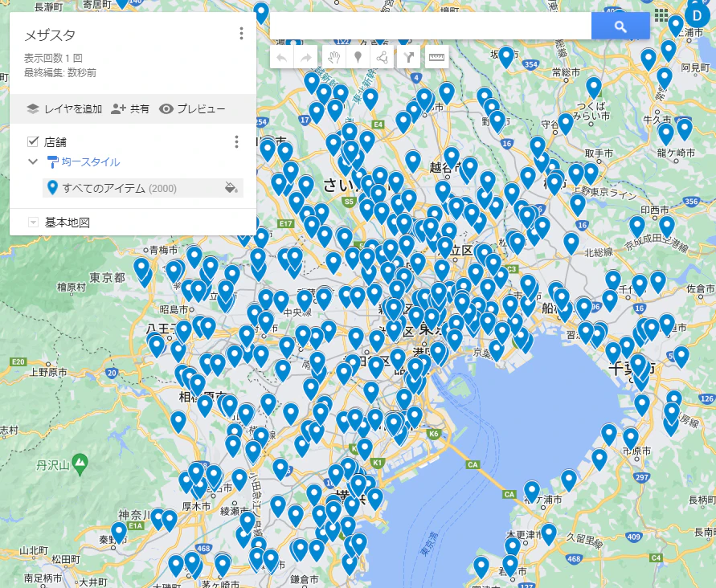This screenshot has width=716, height=588.
Task: Click the layers icon beside レイヤを追加
Action: pos(32,108)
